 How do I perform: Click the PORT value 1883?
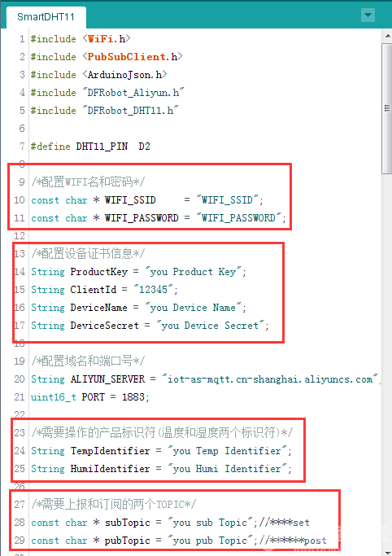point(133,397)
